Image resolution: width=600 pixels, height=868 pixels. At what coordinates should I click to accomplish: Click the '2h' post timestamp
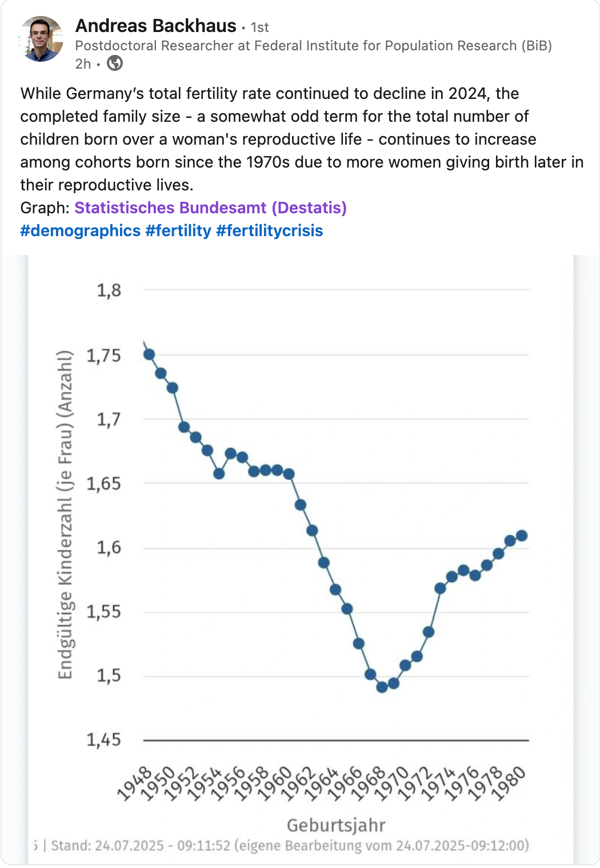(83, 63)
